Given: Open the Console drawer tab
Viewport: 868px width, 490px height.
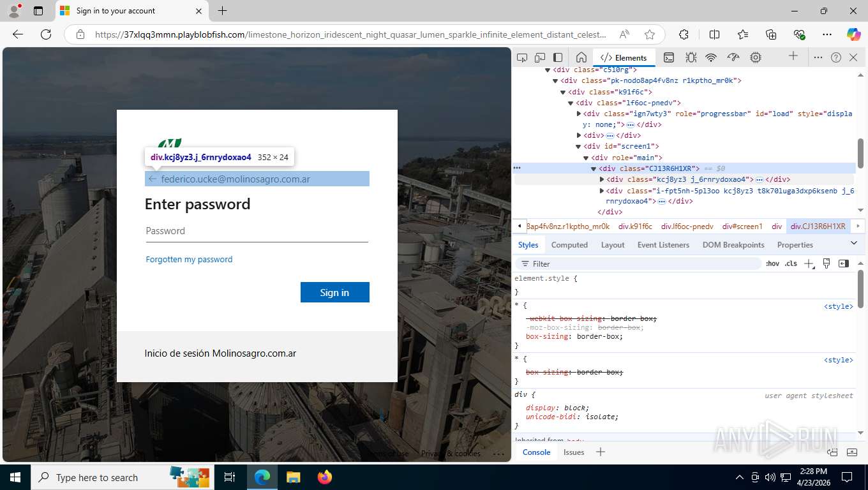Looking at the screenshot, I should point(536,452).
